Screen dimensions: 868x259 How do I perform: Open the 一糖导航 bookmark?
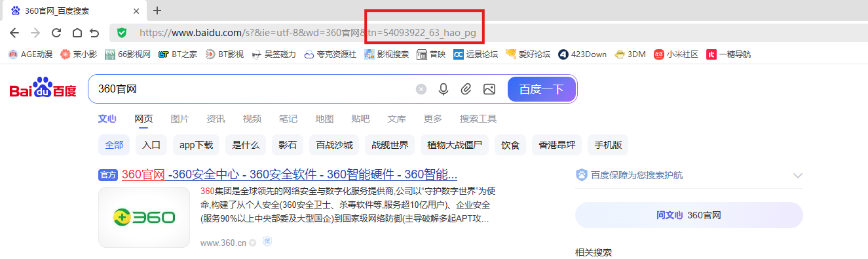point(728,54)
